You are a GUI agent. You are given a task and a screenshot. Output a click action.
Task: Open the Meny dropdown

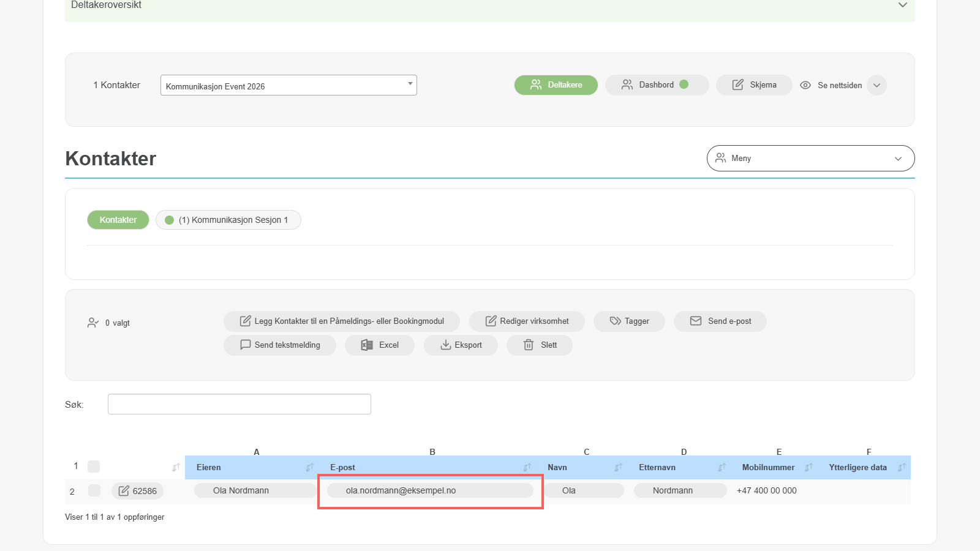[810, 158]
